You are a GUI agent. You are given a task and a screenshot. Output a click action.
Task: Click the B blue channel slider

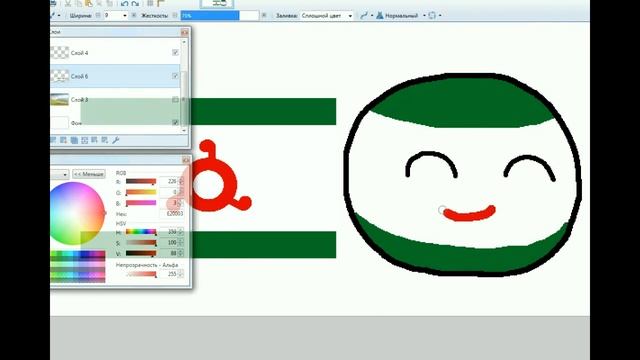pos(141,202)
